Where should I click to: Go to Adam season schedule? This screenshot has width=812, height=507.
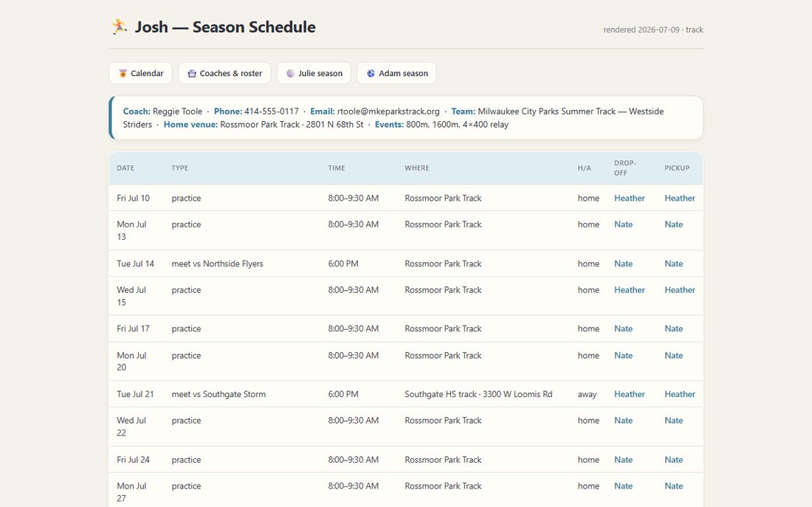click(396, 73)
